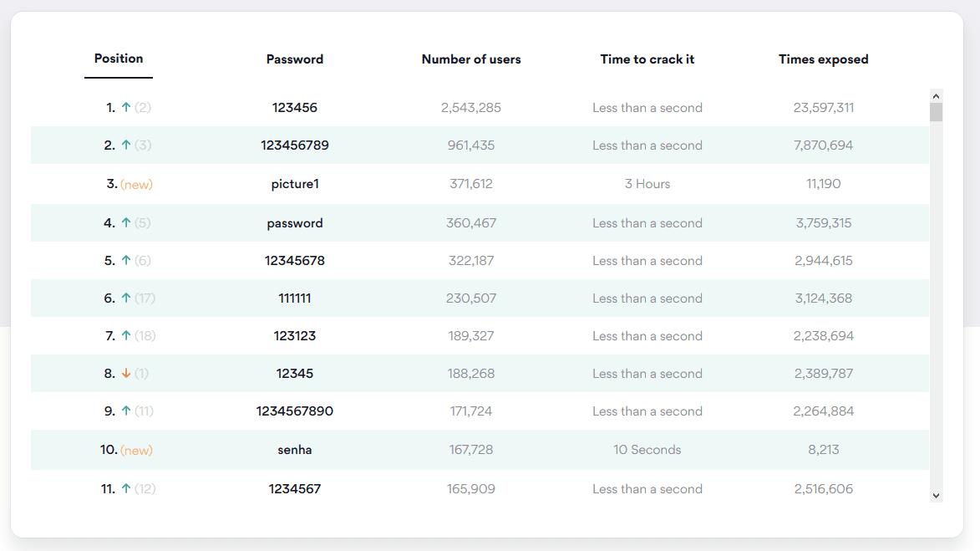The image size is (980, 551).
Task: Click the up arrow in the 123123 row
Action: point(126,336)
